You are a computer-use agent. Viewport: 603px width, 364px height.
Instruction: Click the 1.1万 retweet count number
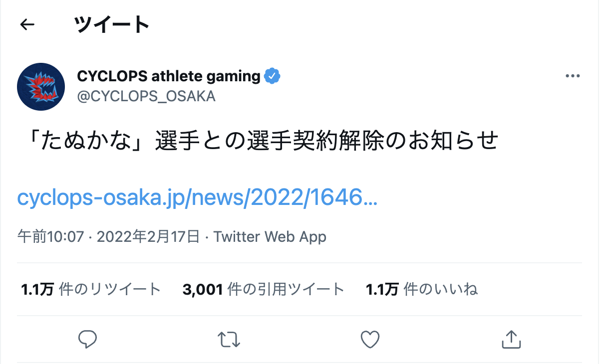tap(37, 289)
